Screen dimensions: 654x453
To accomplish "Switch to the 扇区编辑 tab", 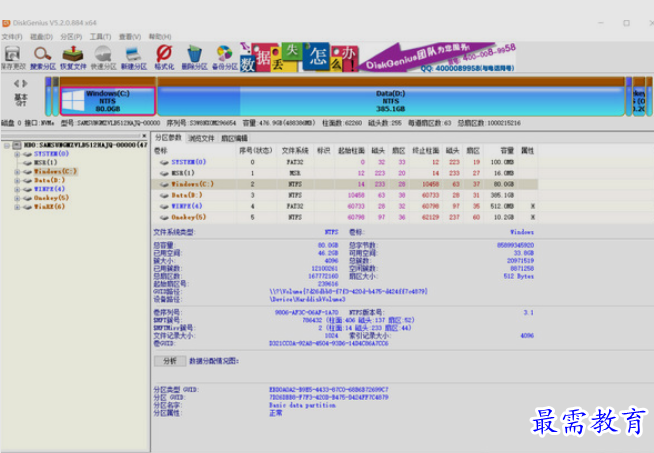I will coord(234,138).
